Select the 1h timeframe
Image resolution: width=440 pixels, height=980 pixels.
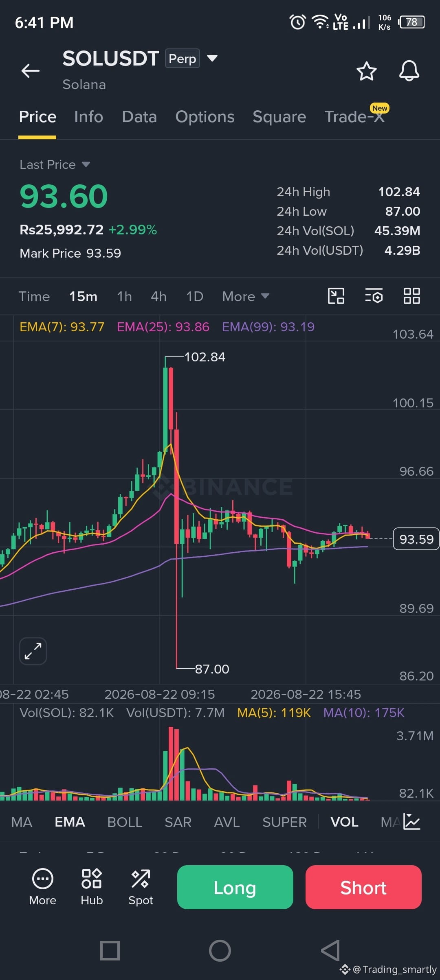coord(124,296)
